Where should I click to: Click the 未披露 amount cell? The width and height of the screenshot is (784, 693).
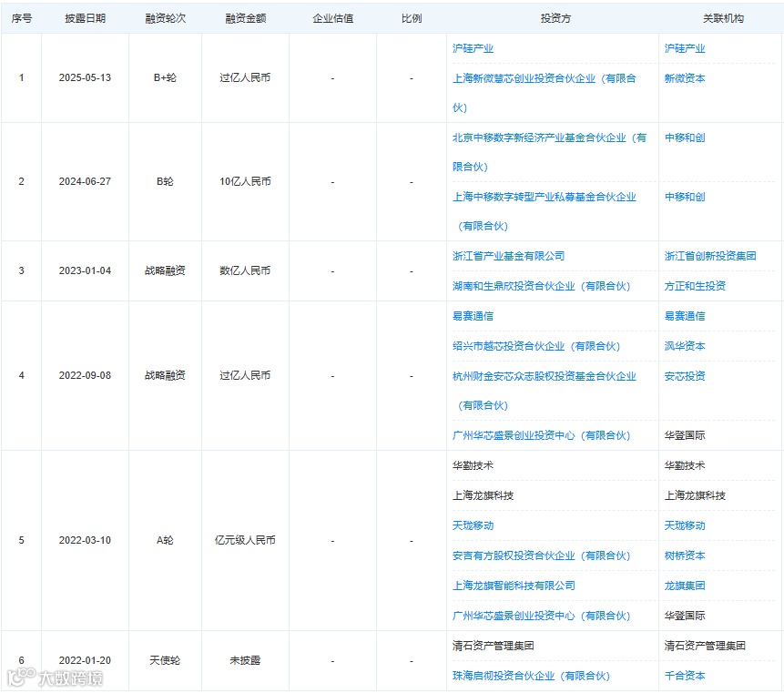[245, 660]
